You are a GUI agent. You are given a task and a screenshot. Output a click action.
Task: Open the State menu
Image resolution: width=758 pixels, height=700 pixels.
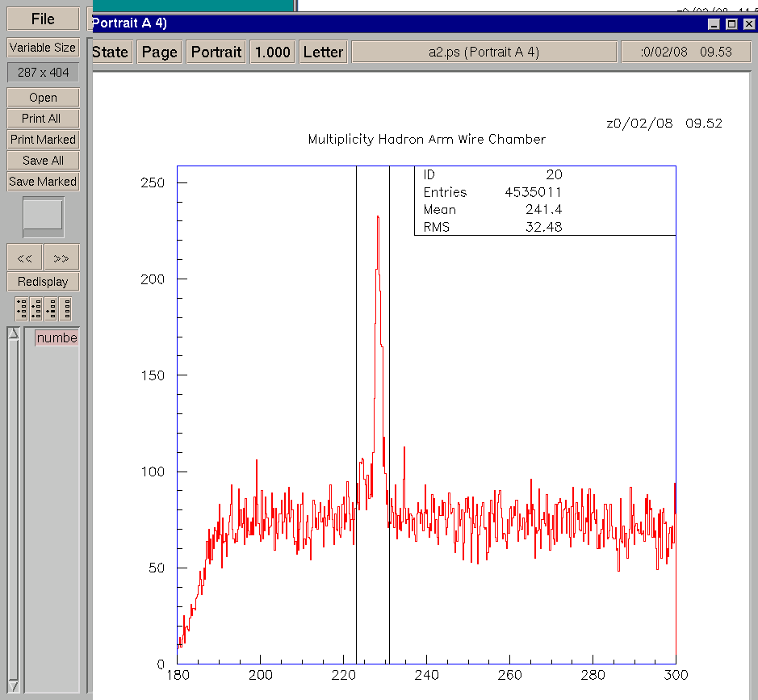111,52
